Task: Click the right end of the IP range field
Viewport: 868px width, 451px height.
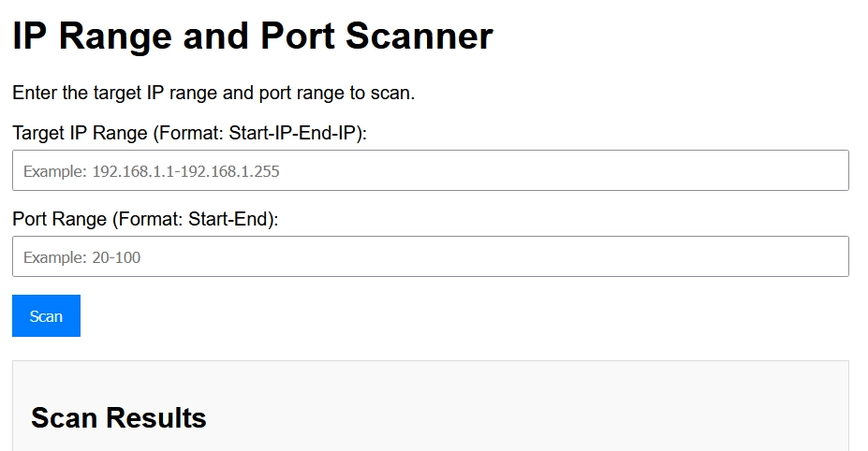Action: 824,170
